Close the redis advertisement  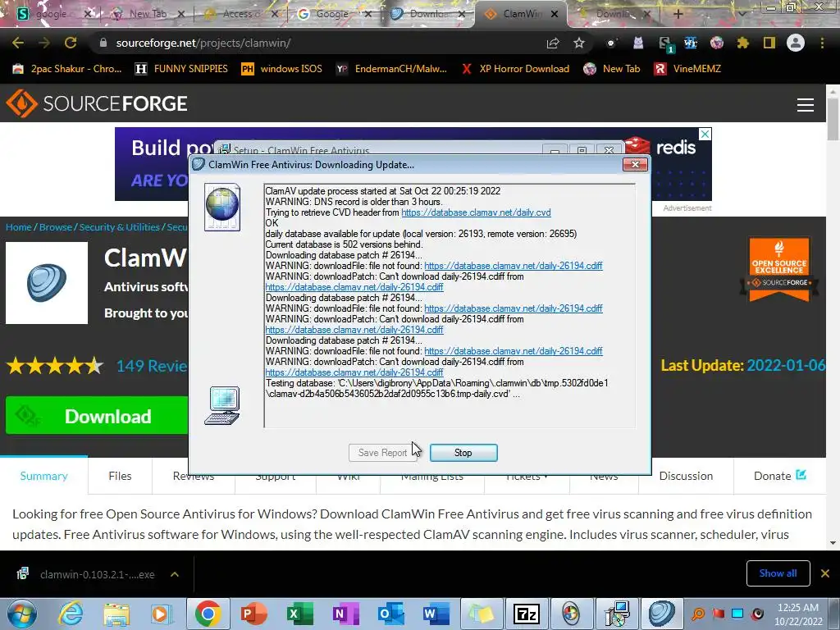pos(705,134)
